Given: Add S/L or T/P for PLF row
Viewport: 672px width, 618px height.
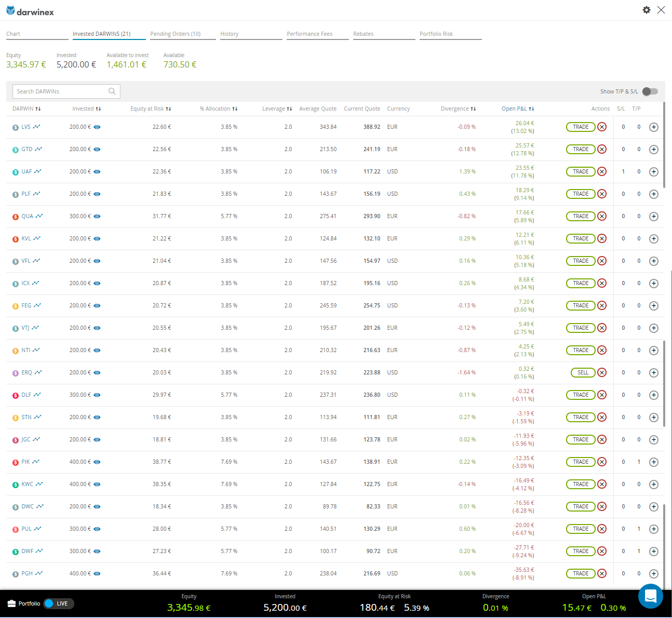Looking at the screenshot, I should (x=654, y=194).
